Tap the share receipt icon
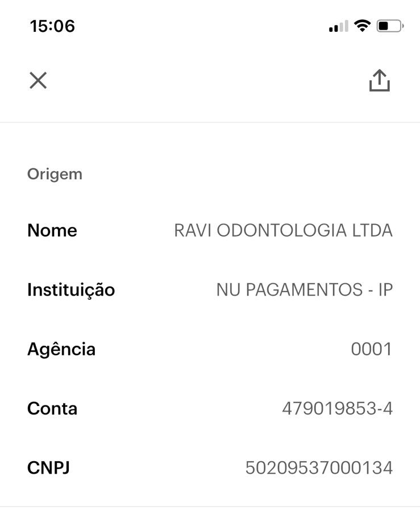 380,81
